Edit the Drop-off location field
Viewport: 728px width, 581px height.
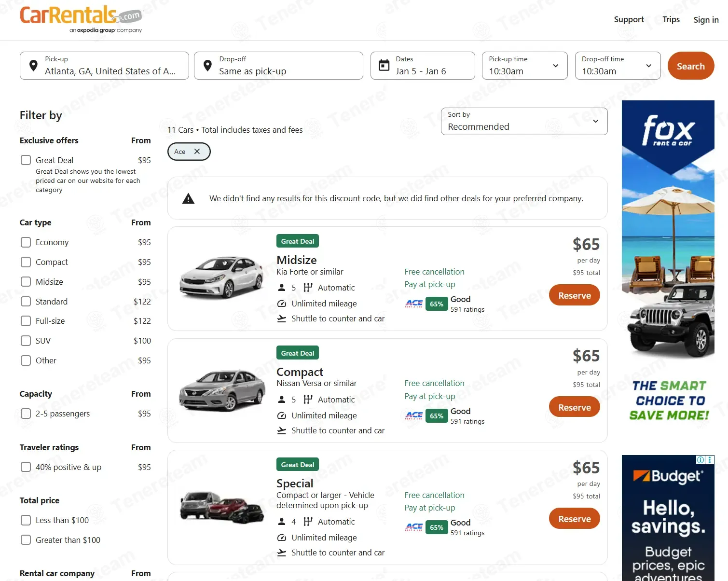[x=278, y=66]
